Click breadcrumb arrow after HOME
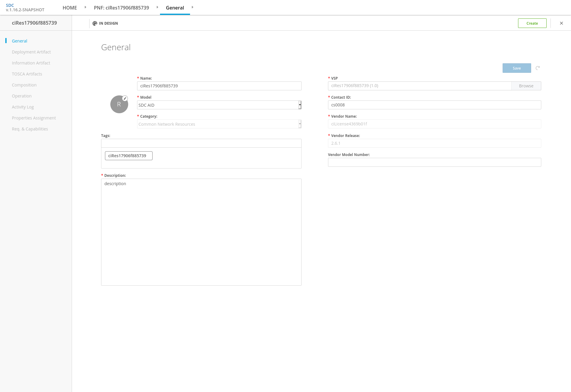This screenshot has height=392, width=571. coord(85,7)
